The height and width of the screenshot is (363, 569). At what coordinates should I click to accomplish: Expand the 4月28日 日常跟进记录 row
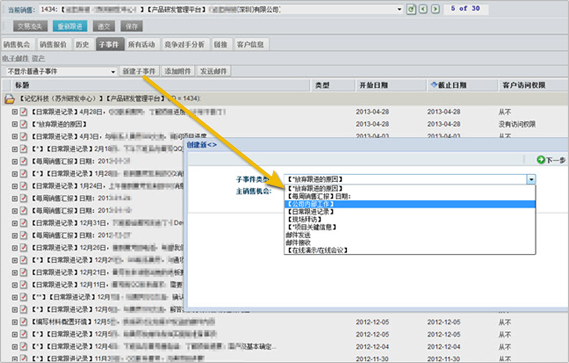(15, 112)
